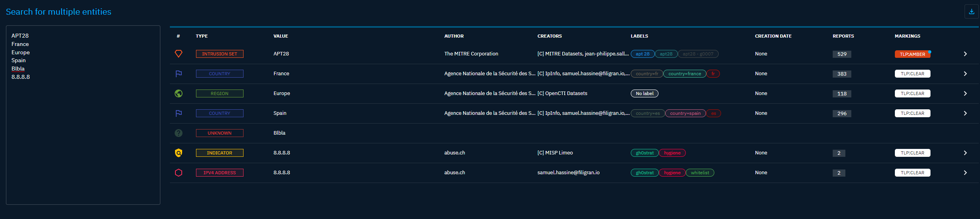The image size is (980, 219).
Task: Click the CREATION DATE column header
Action: click(773, 36)
